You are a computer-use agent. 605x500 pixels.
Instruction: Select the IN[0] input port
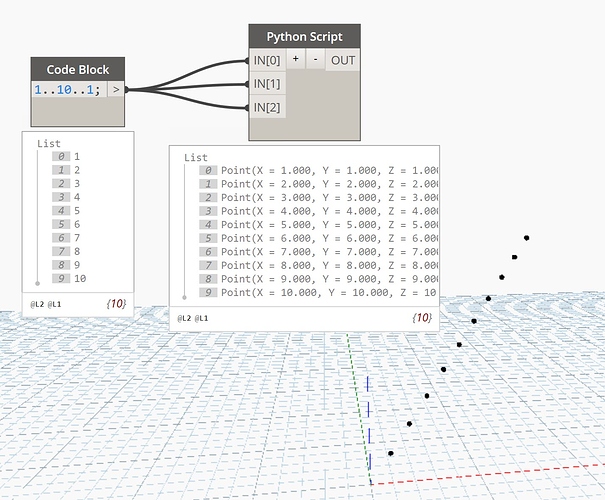267,60
